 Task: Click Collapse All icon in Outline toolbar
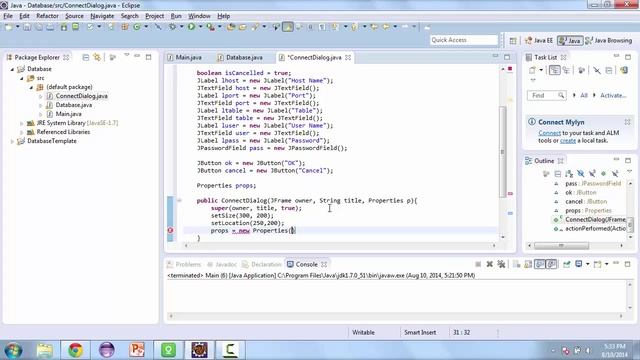(x=558, y=174)
